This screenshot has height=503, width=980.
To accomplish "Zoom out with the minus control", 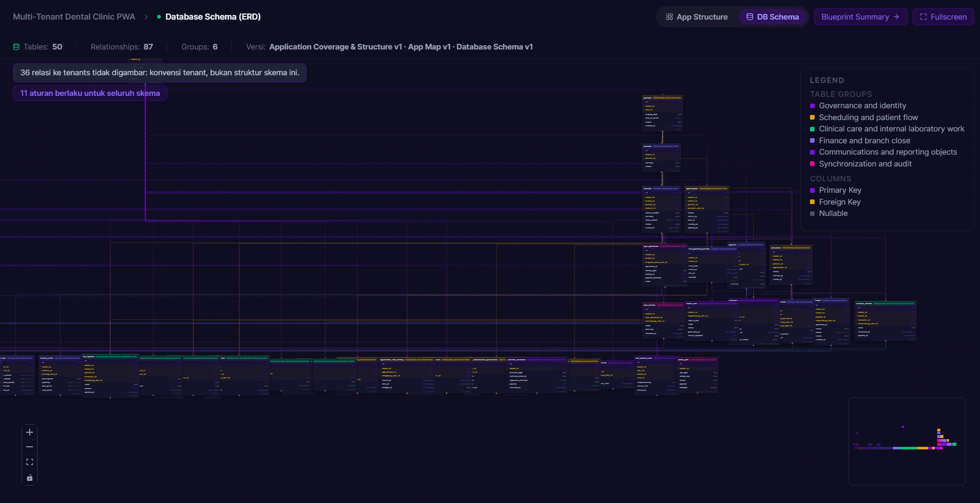I will 29,447.
